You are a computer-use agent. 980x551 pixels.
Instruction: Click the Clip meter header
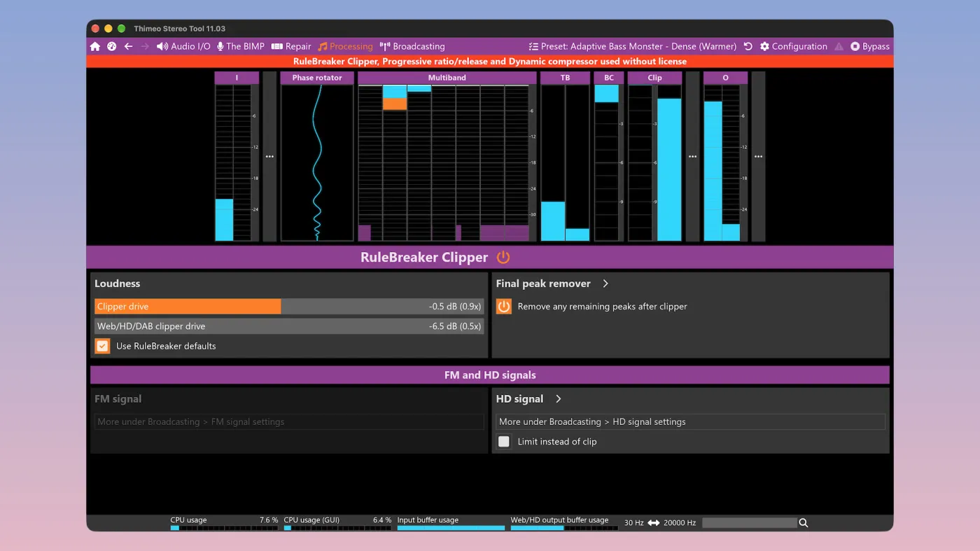[x=654, y=78]
